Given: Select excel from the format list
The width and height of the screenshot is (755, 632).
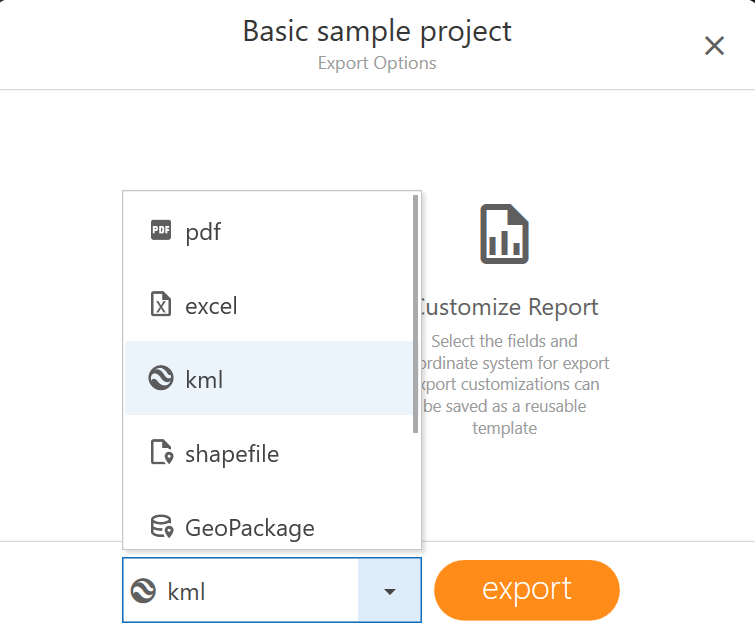Looking at the screenshot, I should tap(211, 306).
